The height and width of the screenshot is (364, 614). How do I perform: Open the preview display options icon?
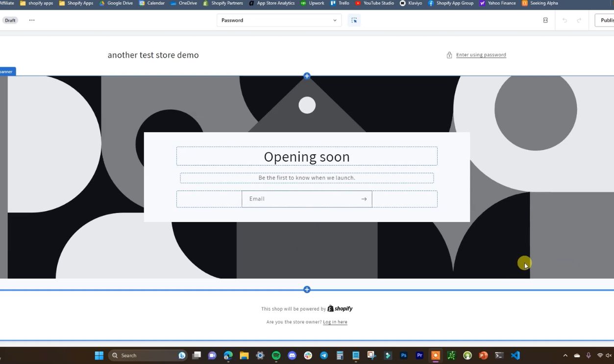pos(545,20)
